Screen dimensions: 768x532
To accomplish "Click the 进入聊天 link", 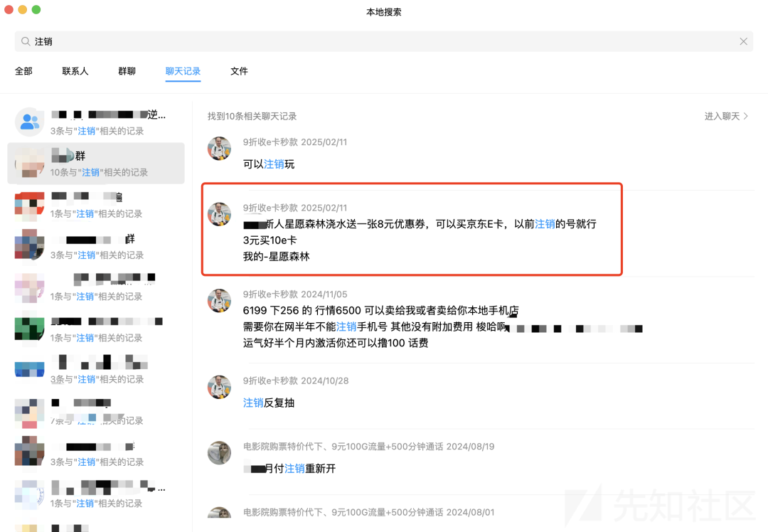I will point(722,116).
